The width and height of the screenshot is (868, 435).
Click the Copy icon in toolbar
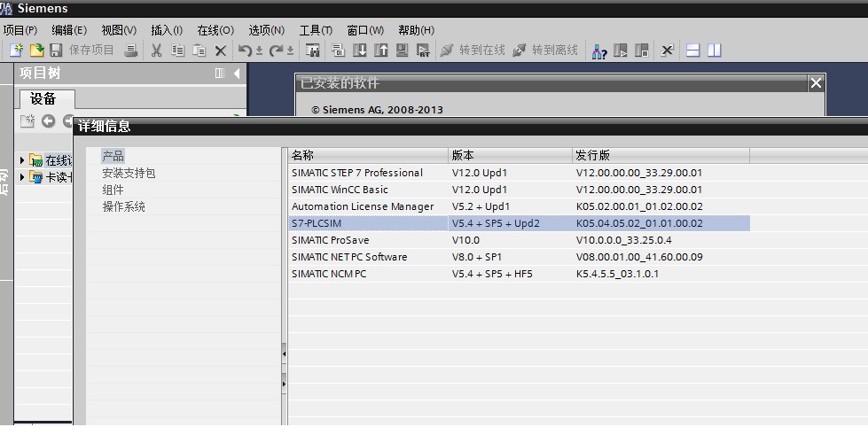pyautogui.click(x=177, y=50)
